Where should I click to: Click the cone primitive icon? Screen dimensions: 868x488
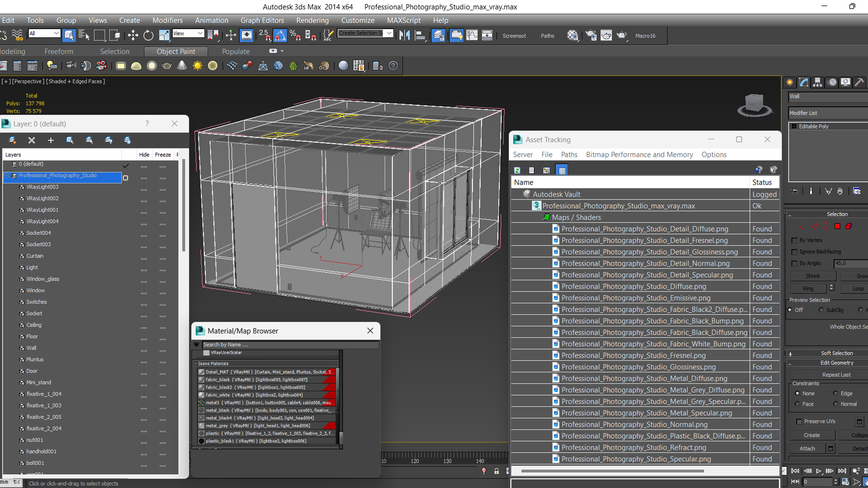[x=182, y=66]
